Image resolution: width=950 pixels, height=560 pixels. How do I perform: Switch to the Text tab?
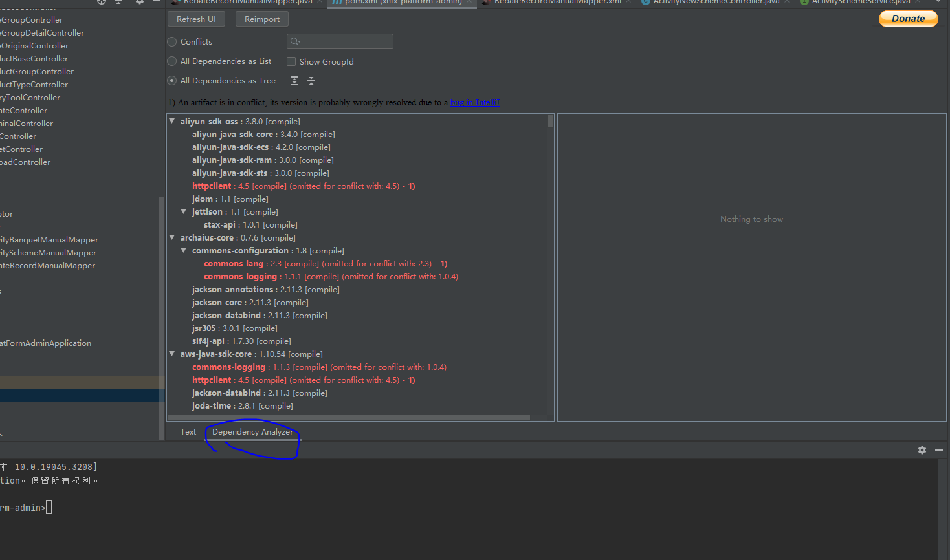[188, 432]
